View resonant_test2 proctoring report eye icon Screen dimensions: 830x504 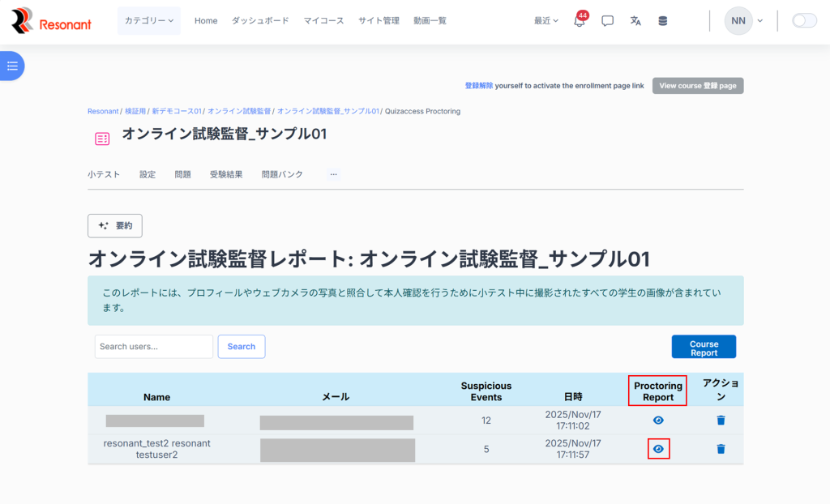click(x=658, y=449)
